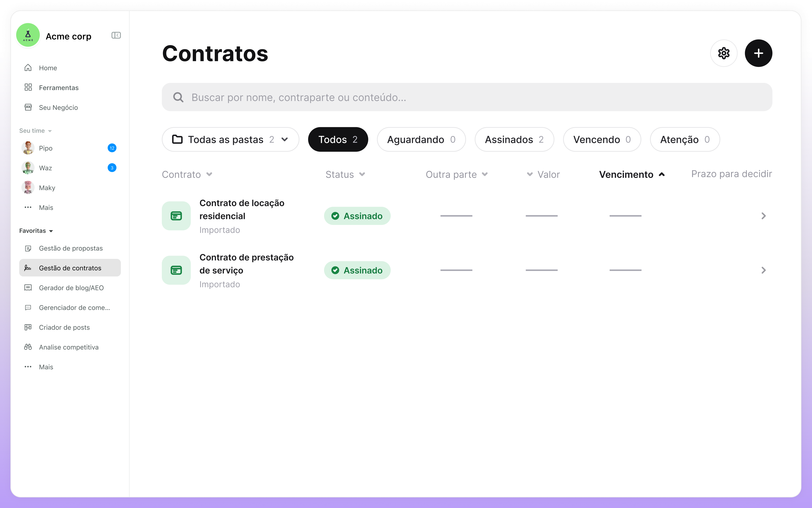Click document icon of Contrato de prestação de serviço
The height and width of the screenshot is (508, 812).
[176, 270]
